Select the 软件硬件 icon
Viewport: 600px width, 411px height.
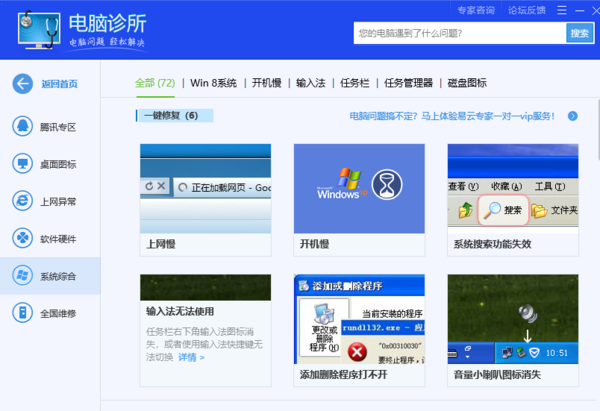[23, 238]
